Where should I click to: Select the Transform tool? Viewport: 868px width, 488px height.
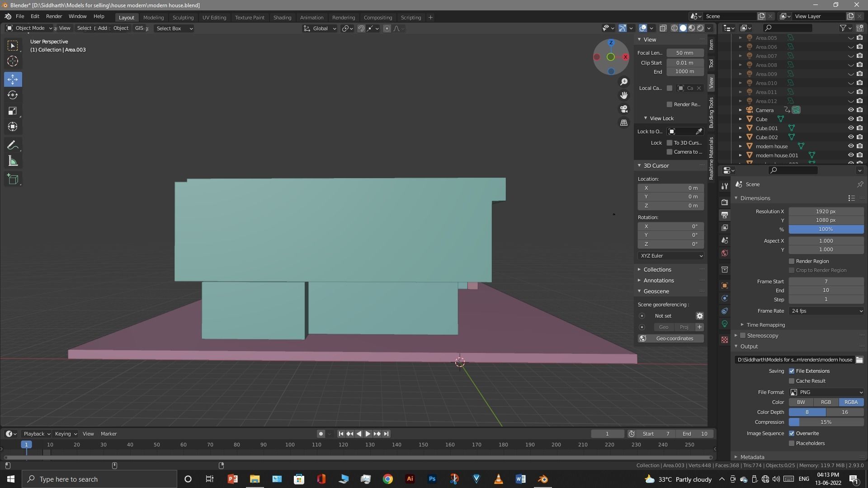tap(13, 127)
